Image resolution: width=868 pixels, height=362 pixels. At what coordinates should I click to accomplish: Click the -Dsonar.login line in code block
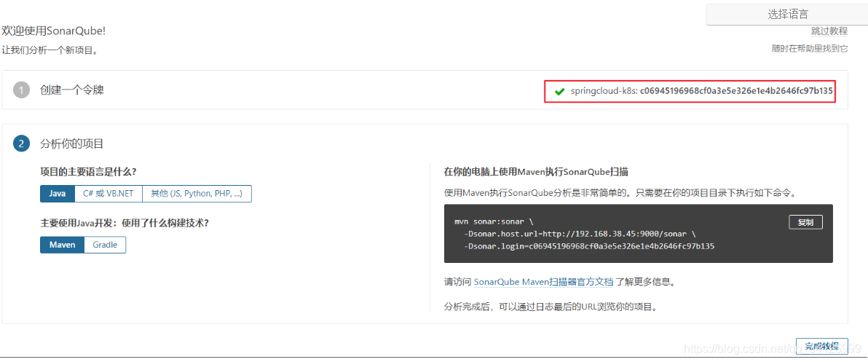pos(589,245)
